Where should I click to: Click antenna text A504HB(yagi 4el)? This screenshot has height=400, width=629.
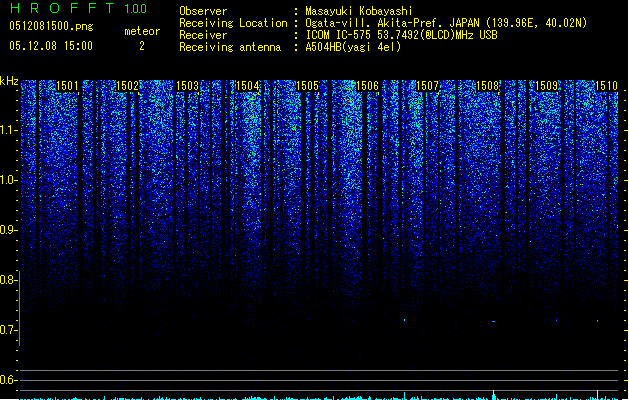point(353,47)
